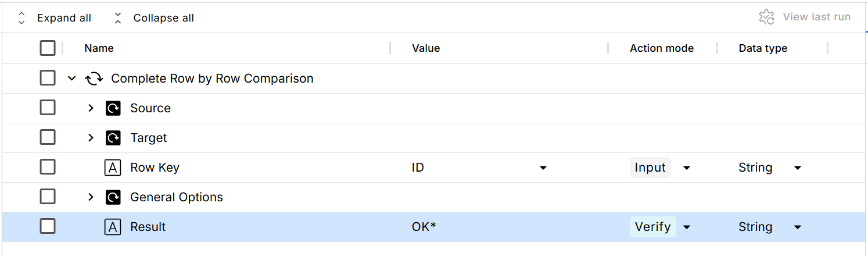Click the Result attribute icon

[x=113, y=227]
